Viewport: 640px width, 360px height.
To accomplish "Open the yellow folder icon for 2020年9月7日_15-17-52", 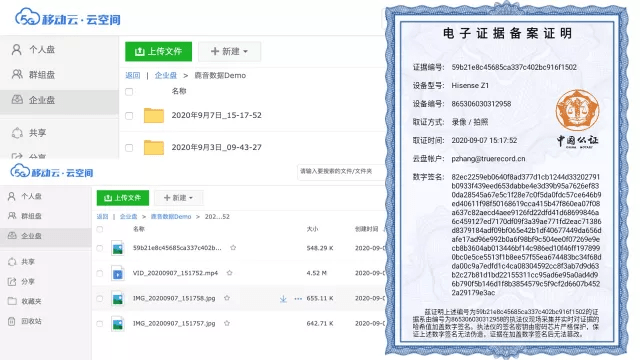I will pos(154,116).
